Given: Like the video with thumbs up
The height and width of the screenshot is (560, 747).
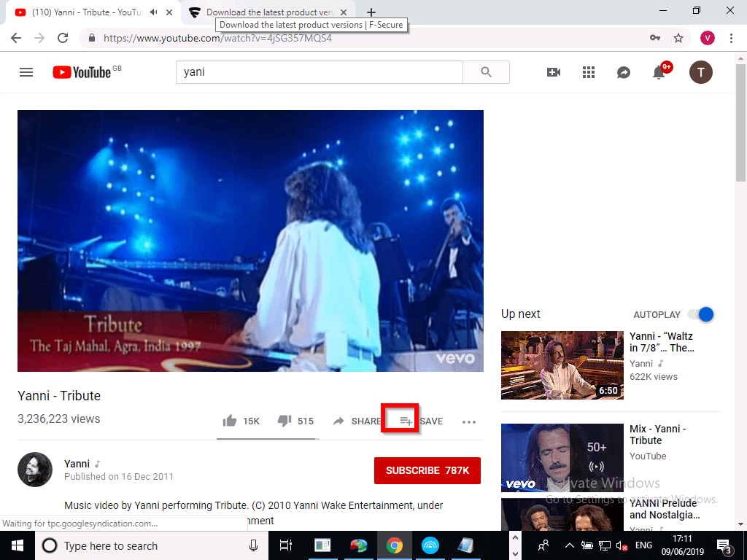Looking at the screenshot, I should 230,421.
